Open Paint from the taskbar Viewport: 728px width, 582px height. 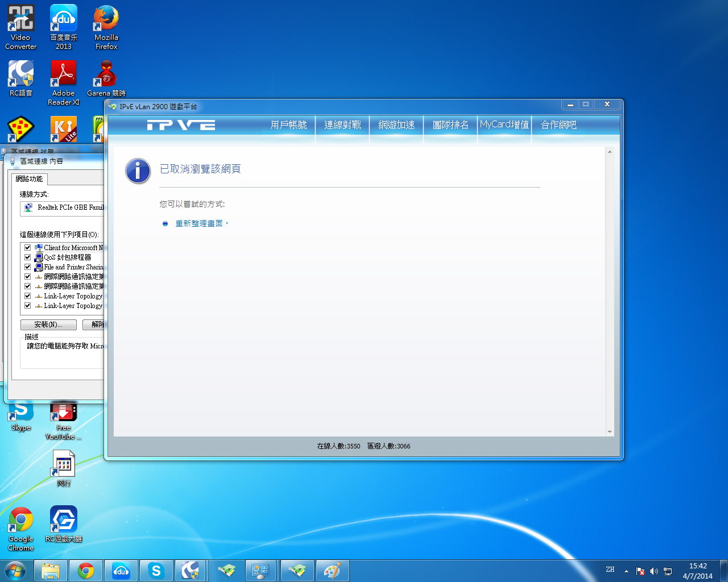tap(332, 571)
